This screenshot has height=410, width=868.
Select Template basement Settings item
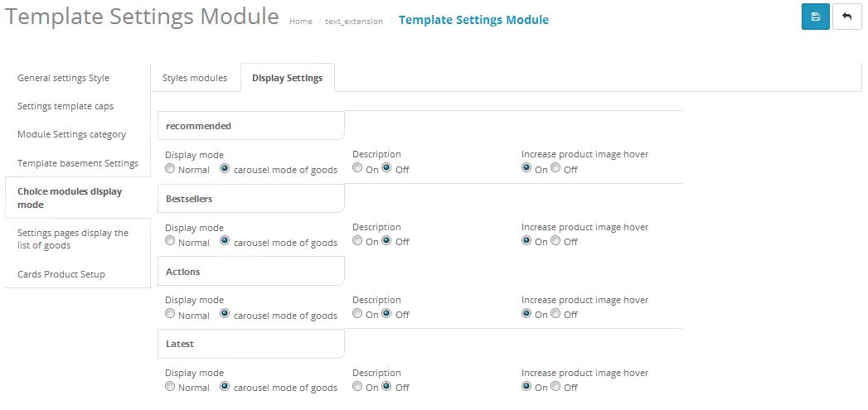click(x=77, y=163)
